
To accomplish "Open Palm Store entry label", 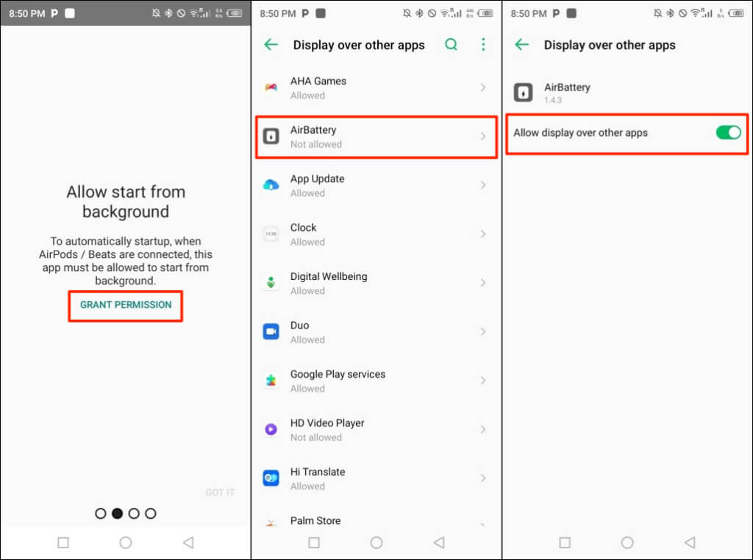I will (315, 520).
